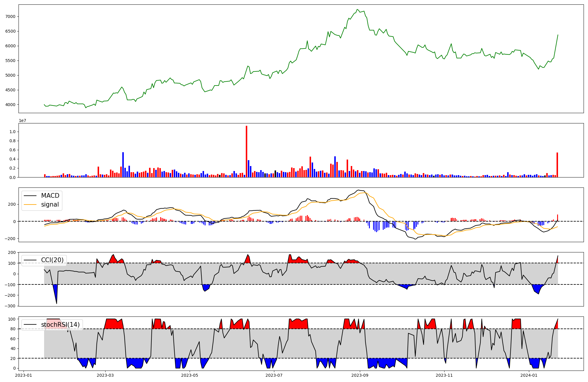Viewport: 588px width, 382px height.
Task: Click the deepest CCI trough near -280
Action: (x=56, y=303)
